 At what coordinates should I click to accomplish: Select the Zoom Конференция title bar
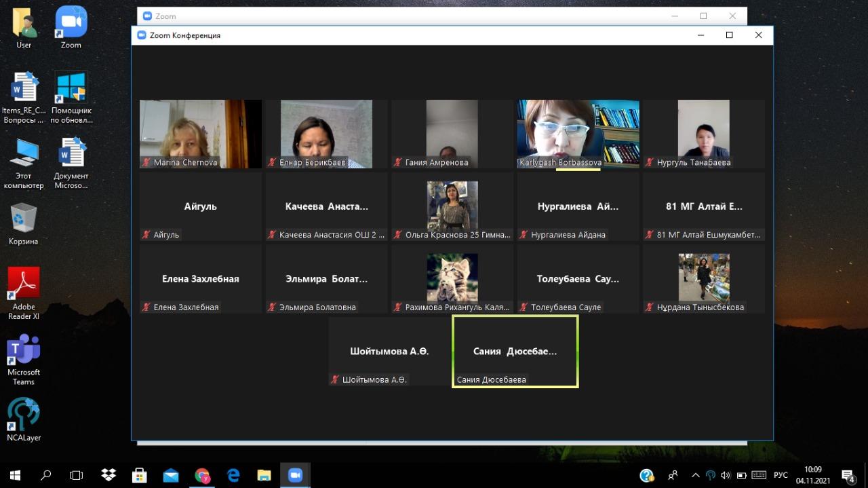[x=407, y=35]
